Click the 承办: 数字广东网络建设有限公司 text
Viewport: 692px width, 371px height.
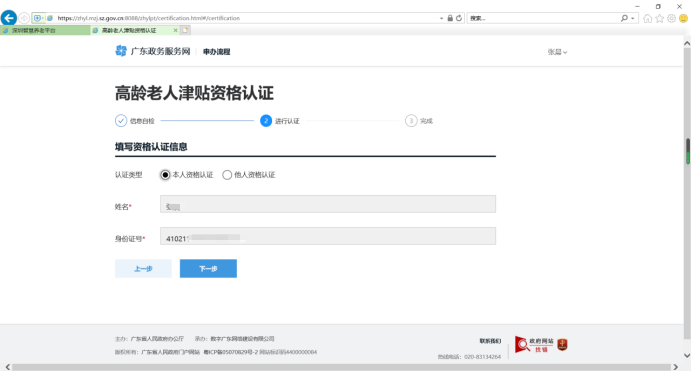(234, 339)
